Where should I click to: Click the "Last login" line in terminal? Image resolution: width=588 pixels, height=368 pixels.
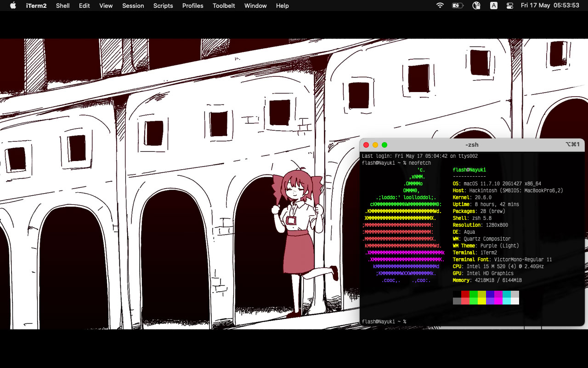pyautogui.click(x=419, y=156)
